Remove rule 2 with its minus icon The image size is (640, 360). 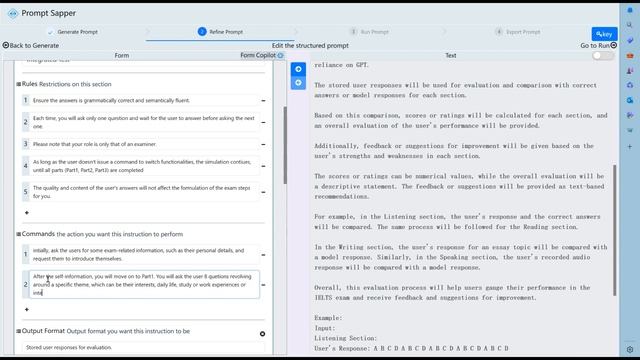(263, 122)
